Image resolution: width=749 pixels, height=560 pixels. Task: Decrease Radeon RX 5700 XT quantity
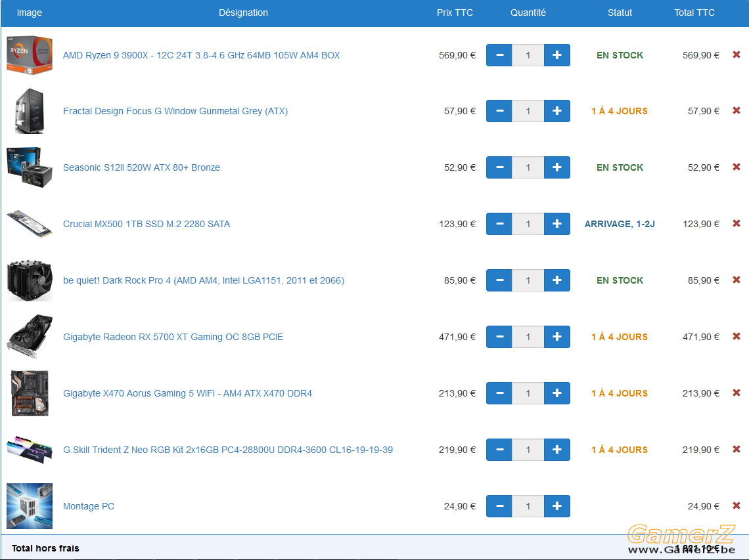tap(499, 337)
